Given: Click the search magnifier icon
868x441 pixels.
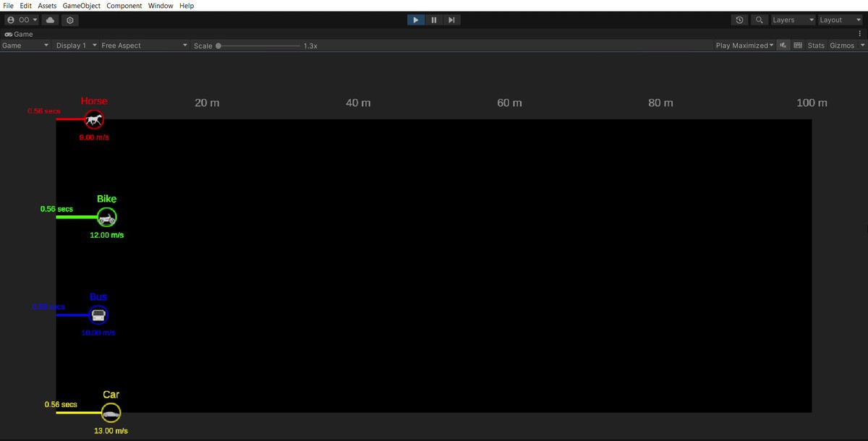Looking at the screenshot, I should tap(759, 20).
